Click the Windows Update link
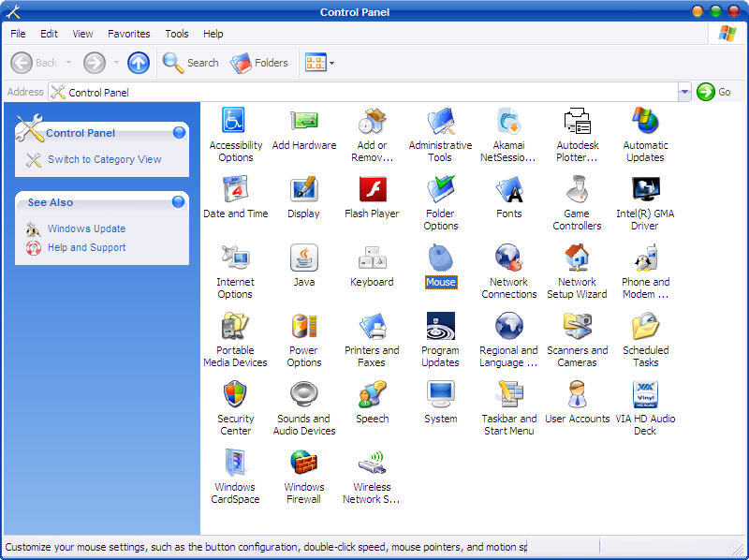The image size is (749, 560). click(x=86, y=228)
